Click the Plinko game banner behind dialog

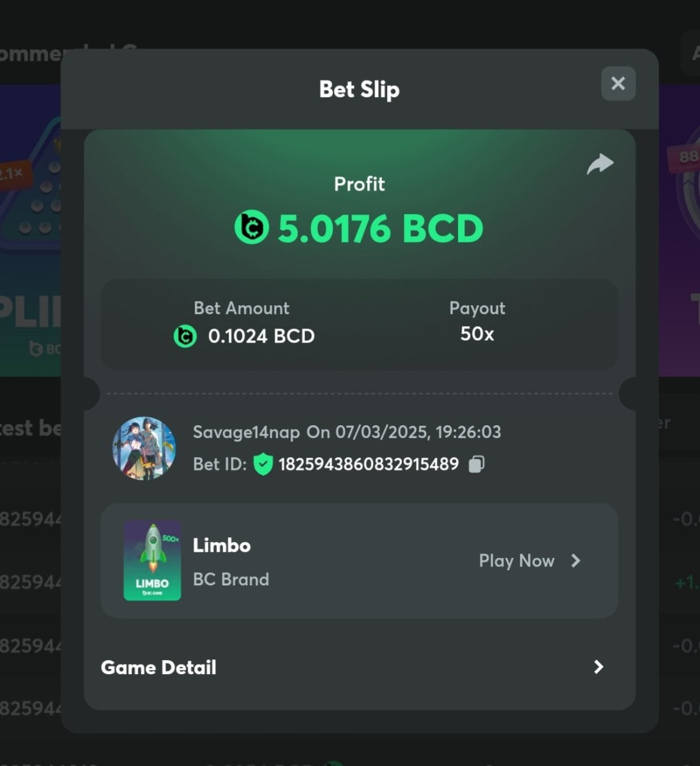[30, 230]
